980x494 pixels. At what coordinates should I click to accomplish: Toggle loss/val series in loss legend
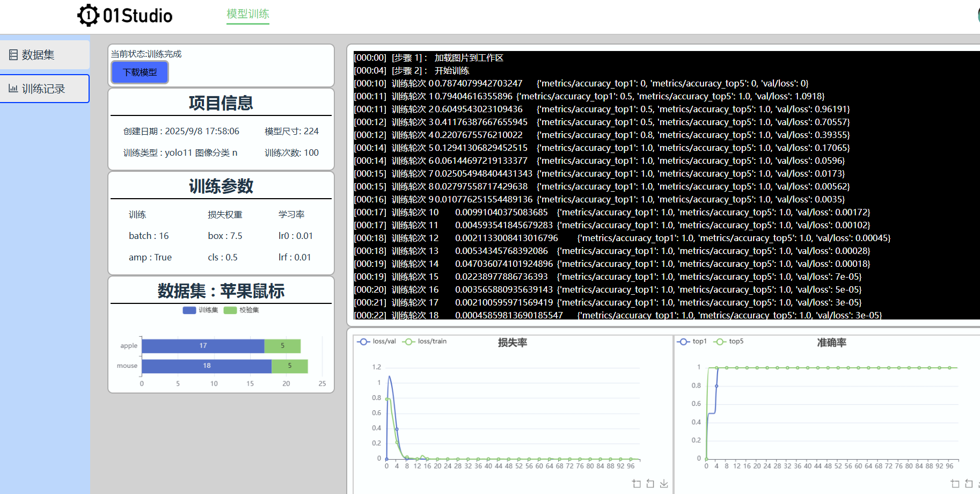377,342
